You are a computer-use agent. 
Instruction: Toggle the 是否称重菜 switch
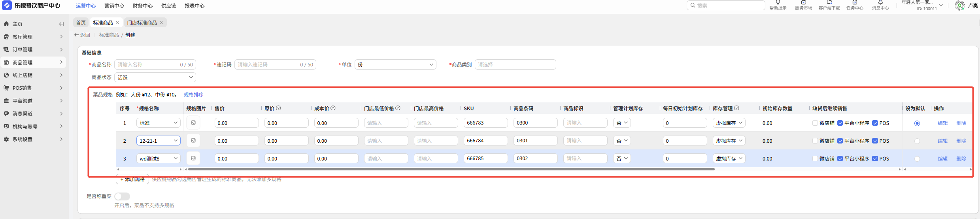[x=122, y=196]
